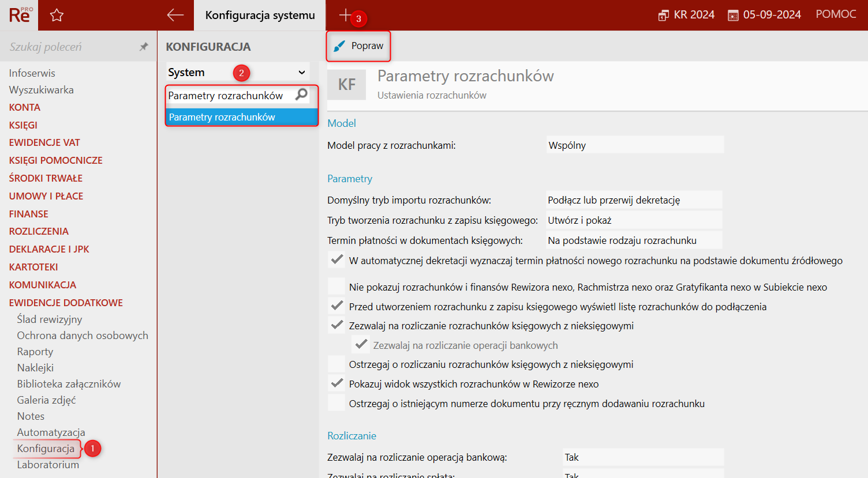Click the Popraw brush button

358,46
